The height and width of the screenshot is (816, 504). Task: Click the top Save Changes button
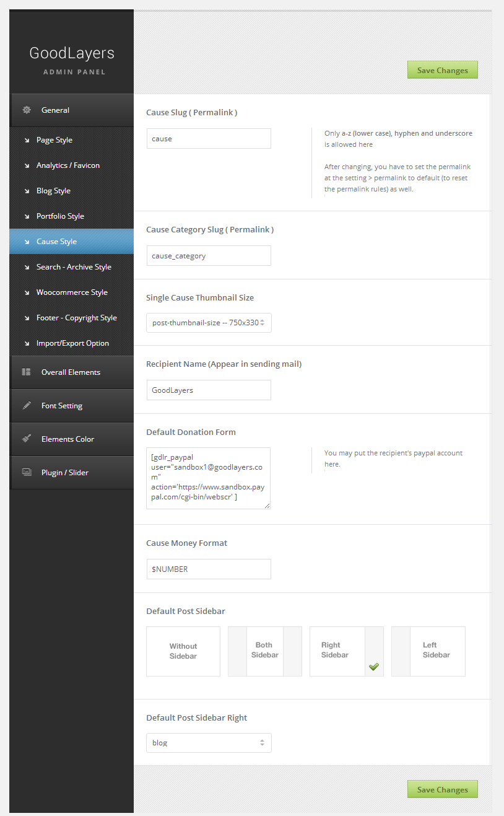coord(442,70)
